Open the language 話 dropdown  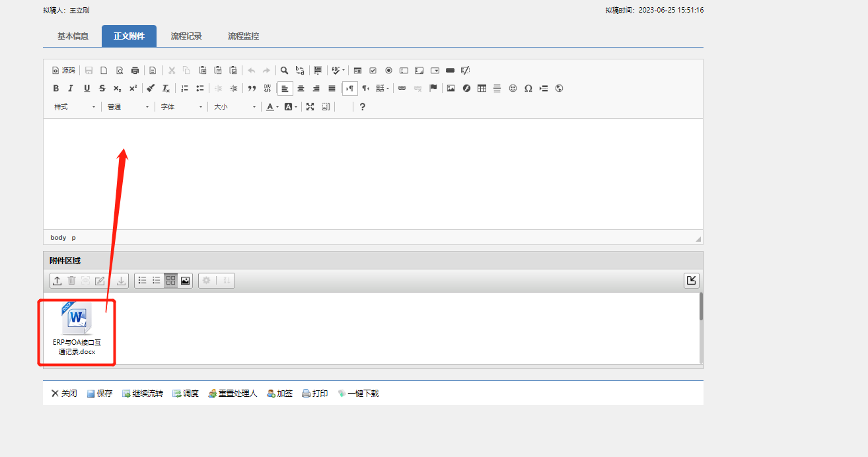(382, 88)
